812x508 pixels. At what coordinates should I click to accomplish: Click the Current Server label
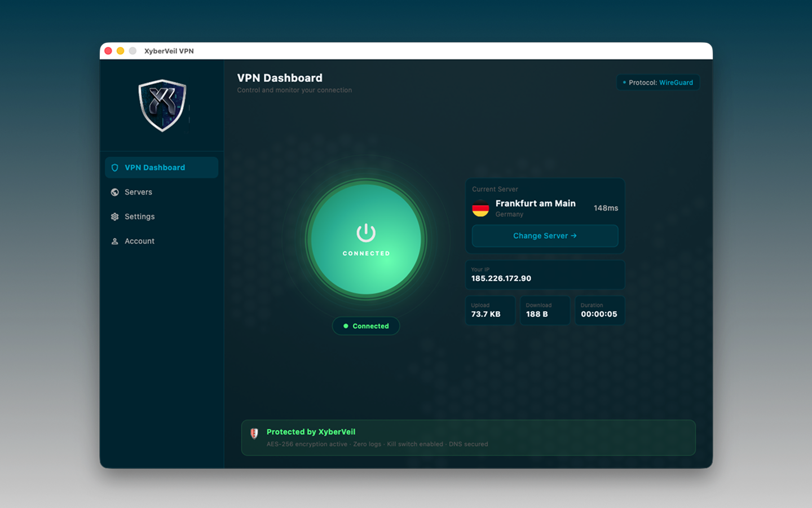coord(495,189)
